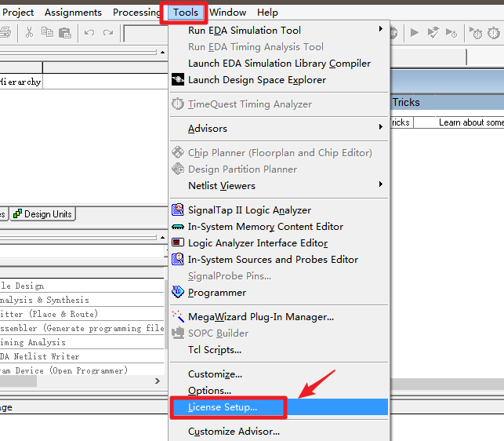Click the Start Analysis & Synthesis check icon
The image size is (504, 441).
pos(433,32)
